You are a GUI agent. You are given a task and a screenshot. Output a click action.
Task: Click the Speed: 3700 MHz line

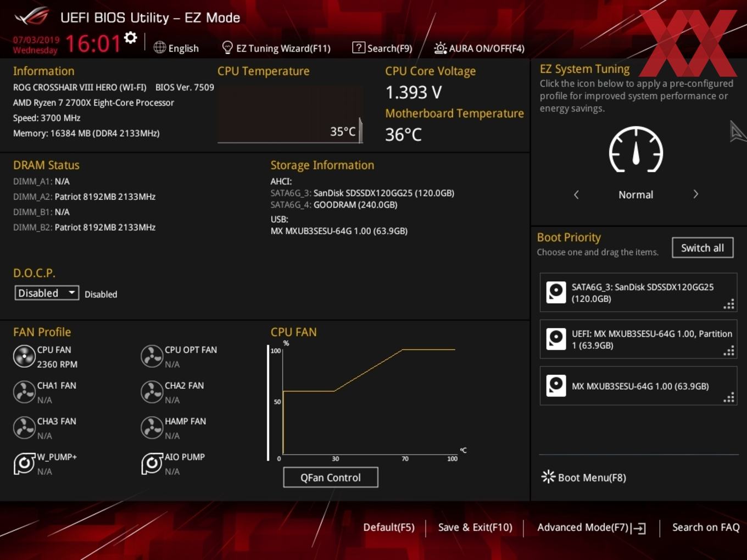[x=47, y=118]
